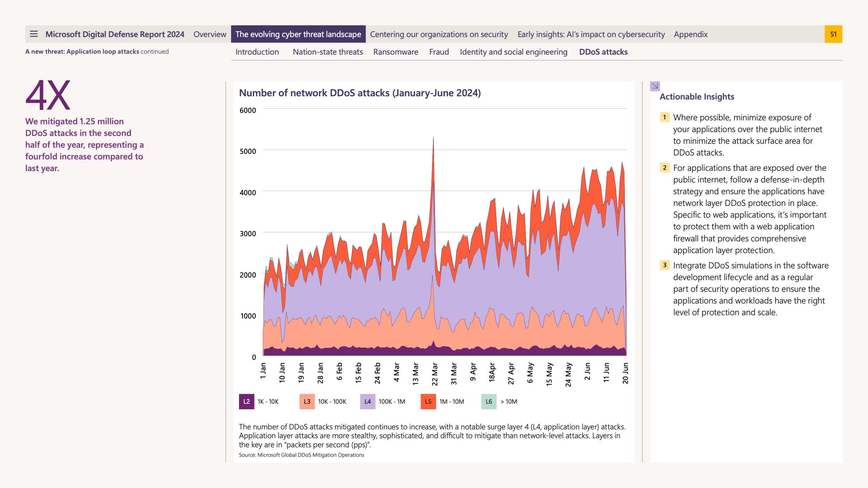
Task: Jump to the Ransomware subsection
Action: pos(395,52)
